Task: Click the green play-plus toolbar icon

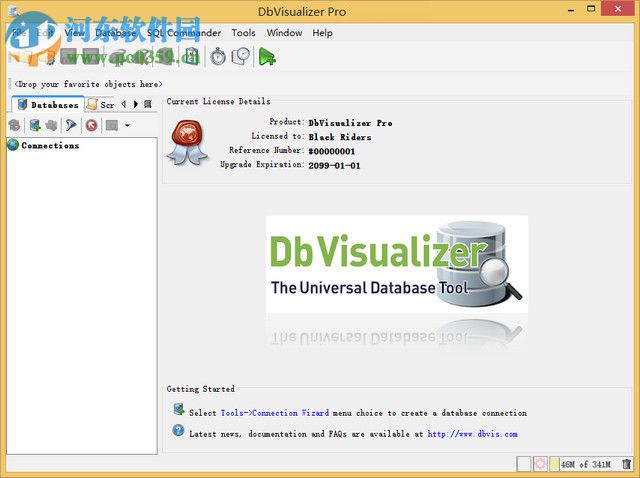Action: [x=267, y=57]
